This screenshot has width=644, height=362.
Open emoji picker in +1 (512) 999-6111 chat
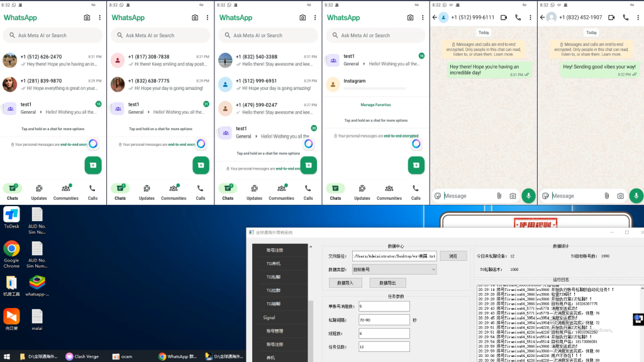point(438,196)
